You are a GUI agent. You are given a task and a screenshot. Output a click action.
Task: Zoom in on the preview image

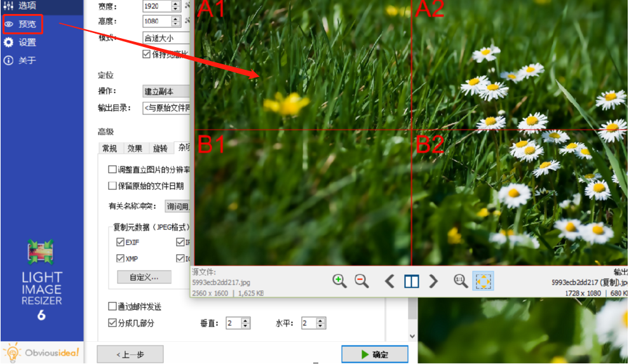point(339,281)
